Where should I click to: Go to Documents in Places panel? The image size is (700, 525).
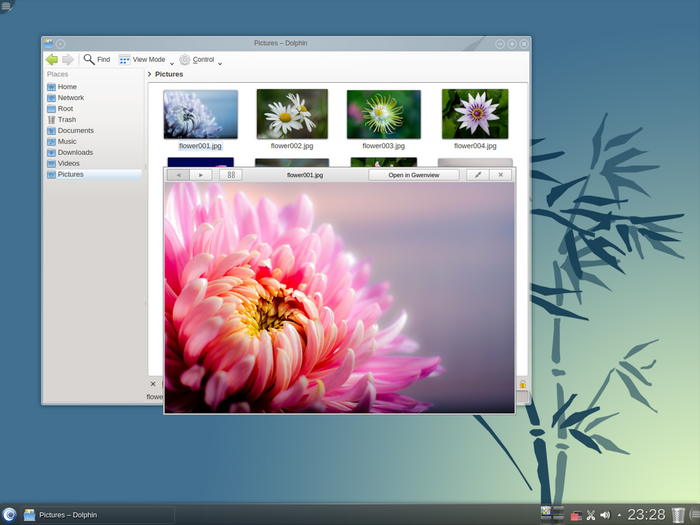[75, 130]
